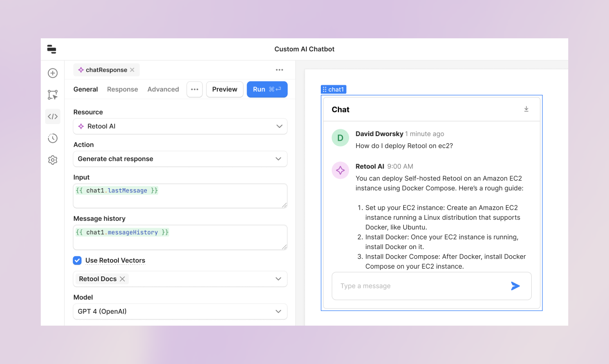Open the Action dropdown Generate chat response
Viewport: 609px width, 364px height.
[x=180, y=159]
